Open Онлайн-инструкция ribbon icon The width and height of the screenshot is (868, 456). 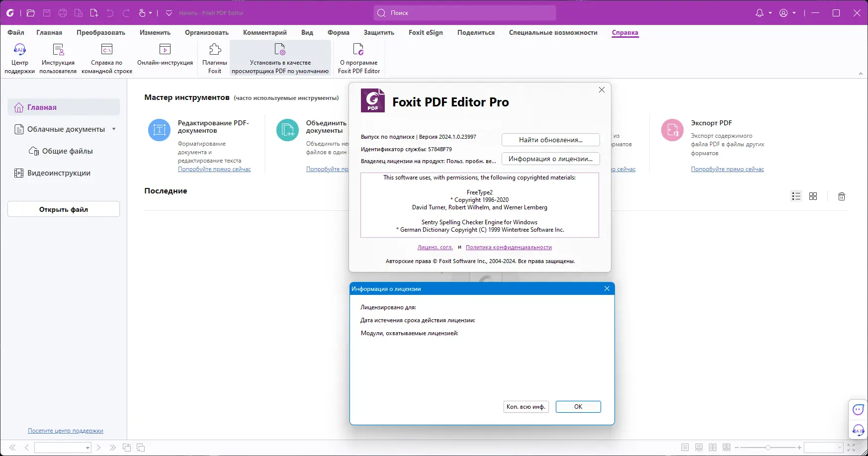(165, 55)
